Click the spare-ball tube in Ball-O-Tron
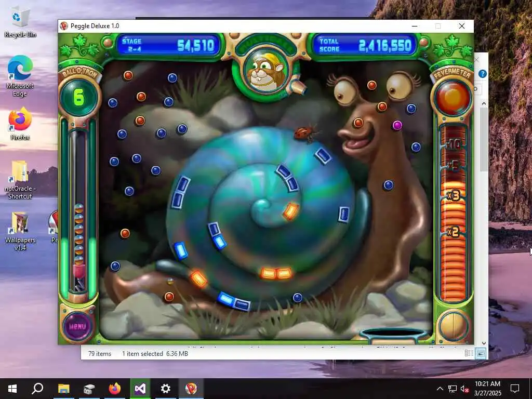This screenshot has width=532, height=399. (x=78, y=210)
